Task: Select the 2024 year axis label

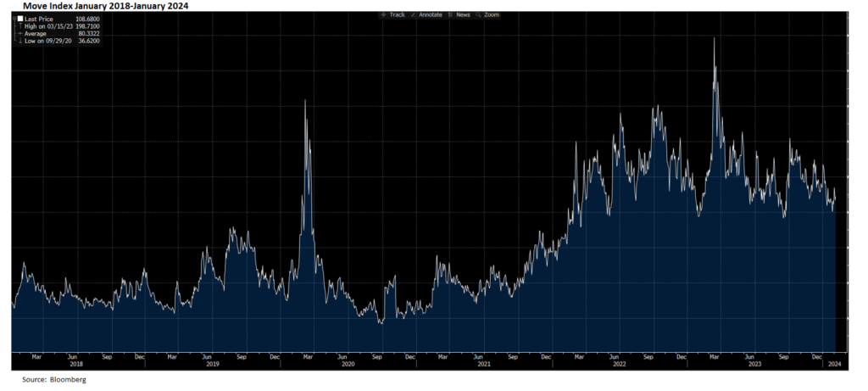Action: coord(834,364)
